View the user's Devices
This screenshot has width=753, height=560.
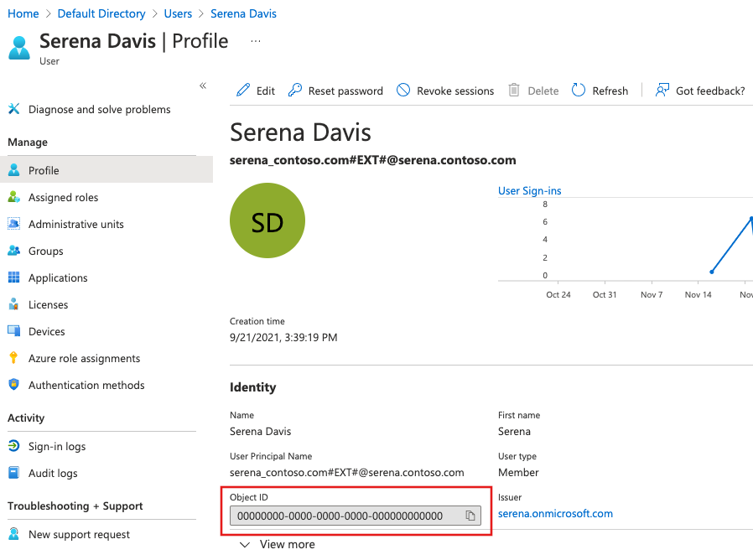point(46,331)
